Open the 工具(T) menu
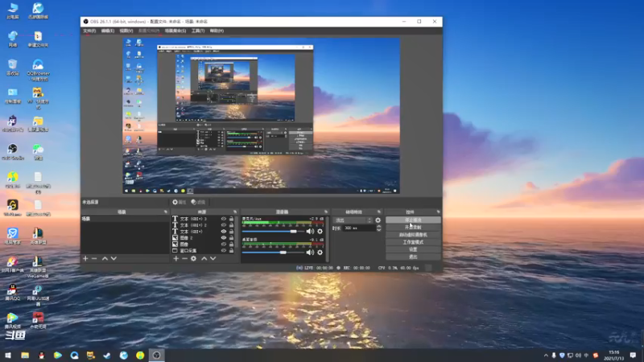 pos(197,31)
